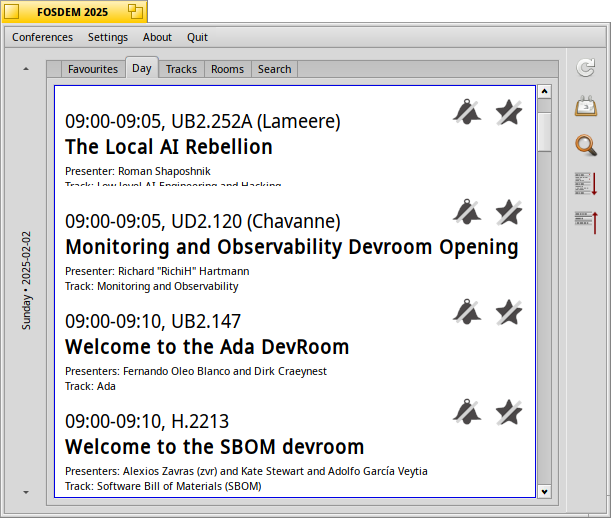Toggle alarm bell for Welcome to the Ada DevRoom
The height and width of the screenshot is (518, 611).
[x=467, y=312]
